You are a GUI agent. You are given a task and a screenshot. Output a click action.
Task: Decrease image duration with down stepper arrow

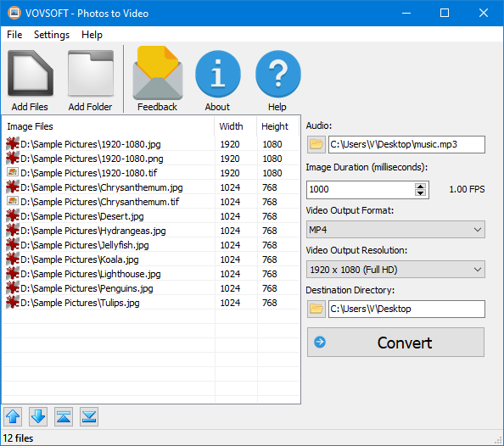pyautogui.click(x=420, y=192)
